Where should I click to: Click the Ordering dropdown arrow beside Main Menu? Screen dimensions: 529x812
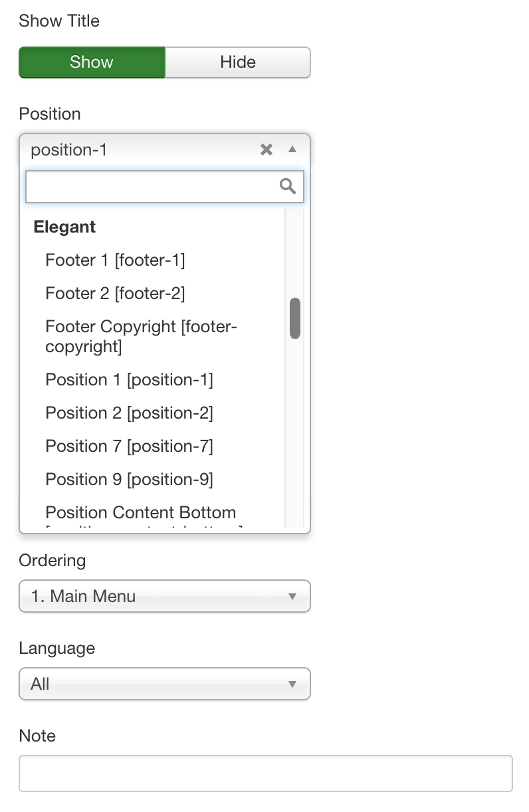click(x=292, y=597)
